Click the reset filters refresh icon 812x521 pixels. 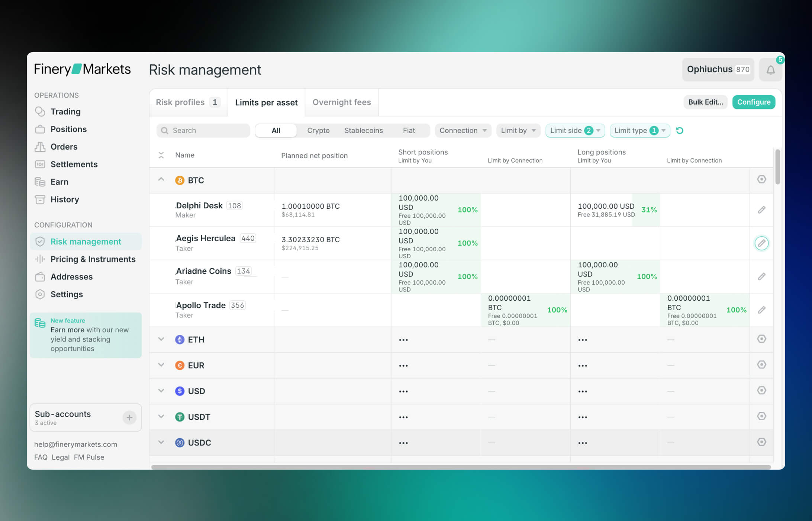[680, 131]
